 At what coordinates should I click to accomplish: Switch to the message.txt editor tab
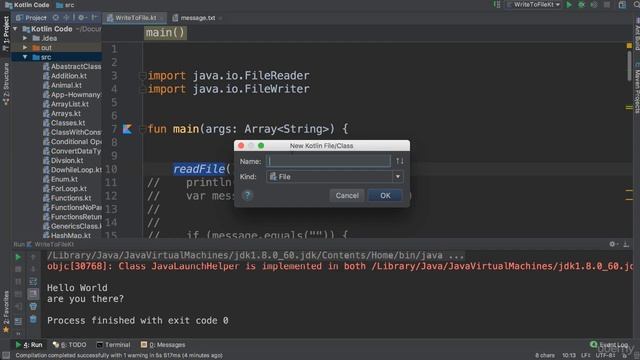197,18
